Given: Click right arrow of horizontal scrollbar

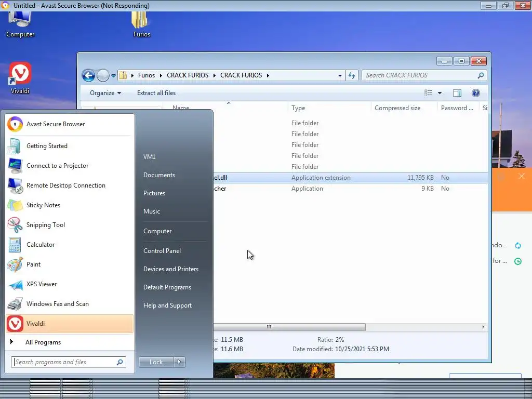Looking at the screenshot, I should point(483,327).
